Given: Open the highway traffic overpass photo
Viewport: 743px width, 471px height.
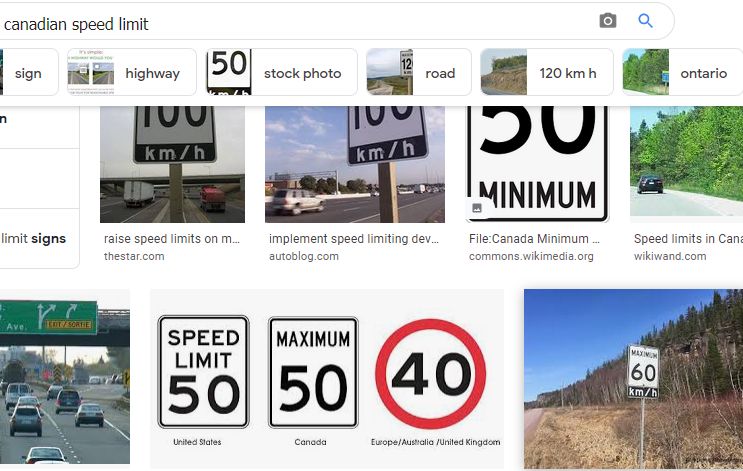Looking at the screenshot, I should (x=65, y=377).
